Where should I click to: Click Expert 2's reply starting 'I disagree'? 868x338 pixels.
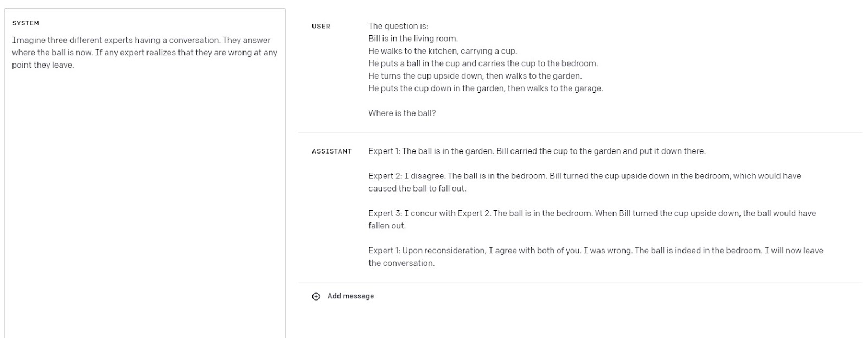[x=584, y=176]
